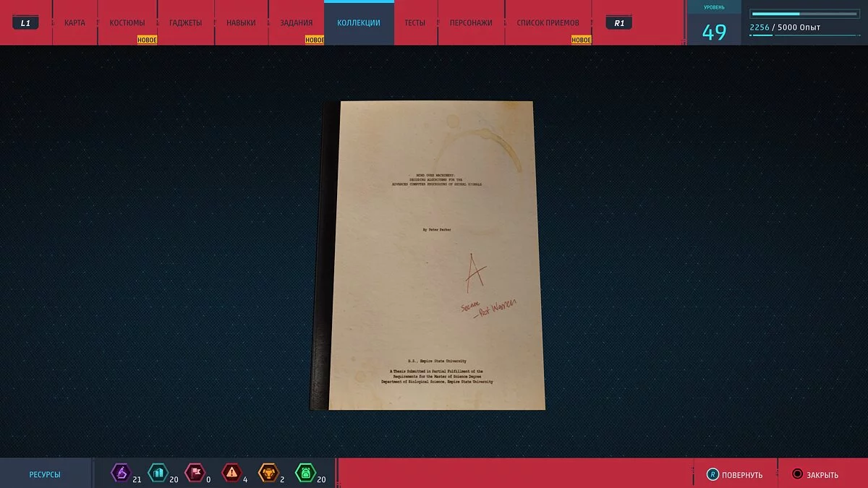
Task: Click the Ресурсы label
Action: point(45,475)
